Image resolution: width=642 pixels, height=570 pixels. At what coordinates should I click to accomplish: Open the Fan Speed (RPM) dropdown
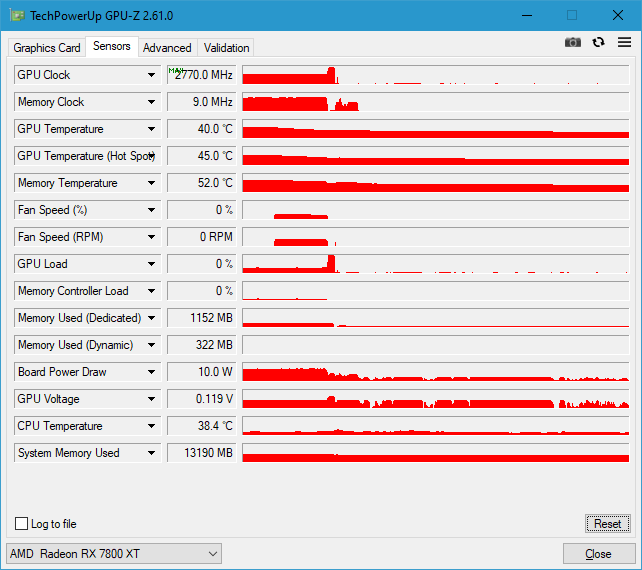151,237
